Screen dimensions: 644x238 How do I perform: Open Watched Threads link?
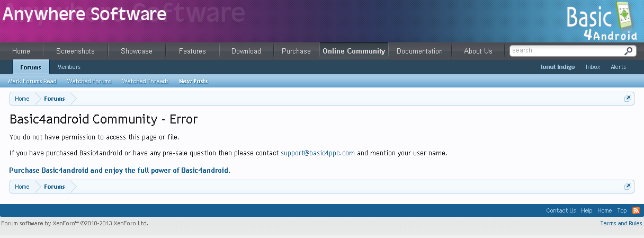(x=145, y=81)
